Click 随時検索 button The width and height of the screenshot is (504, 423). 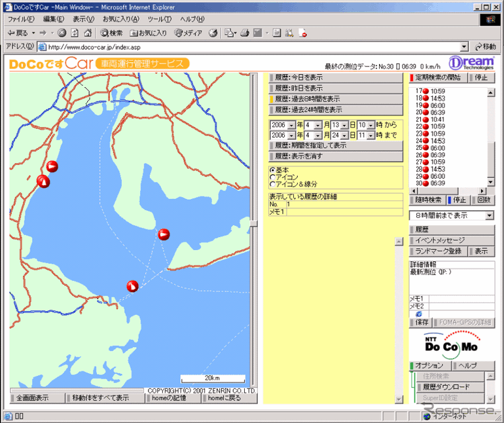pyautogui.click(x=428, y=200)
